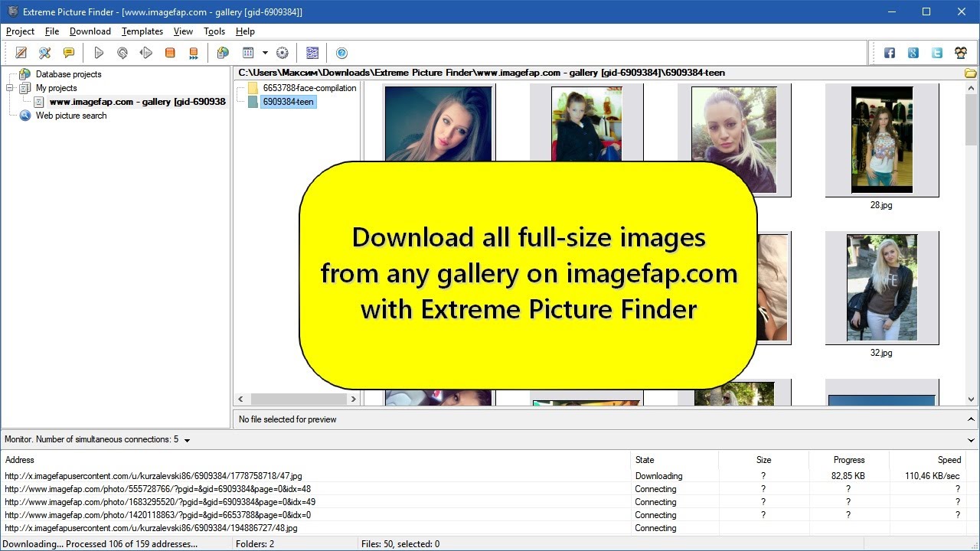Open help with the question mark icon

tap(342, 53)
